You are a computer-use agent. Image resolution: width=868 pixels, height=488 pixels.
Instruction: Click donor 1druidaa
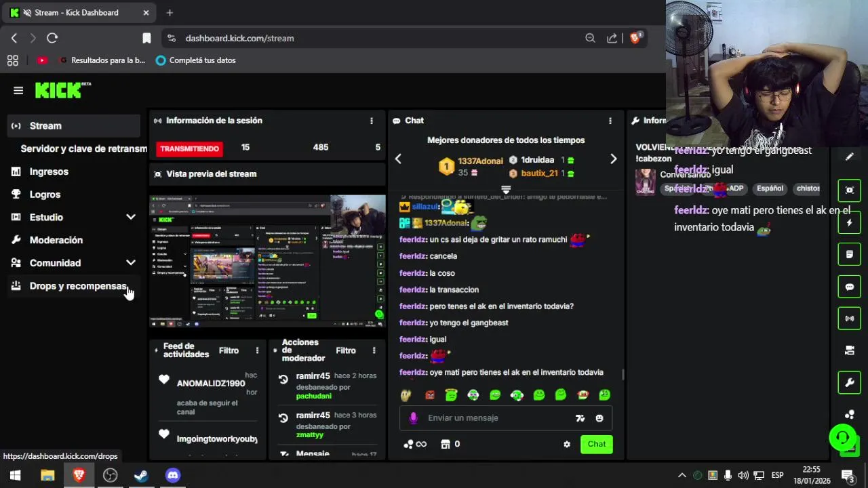537,160
